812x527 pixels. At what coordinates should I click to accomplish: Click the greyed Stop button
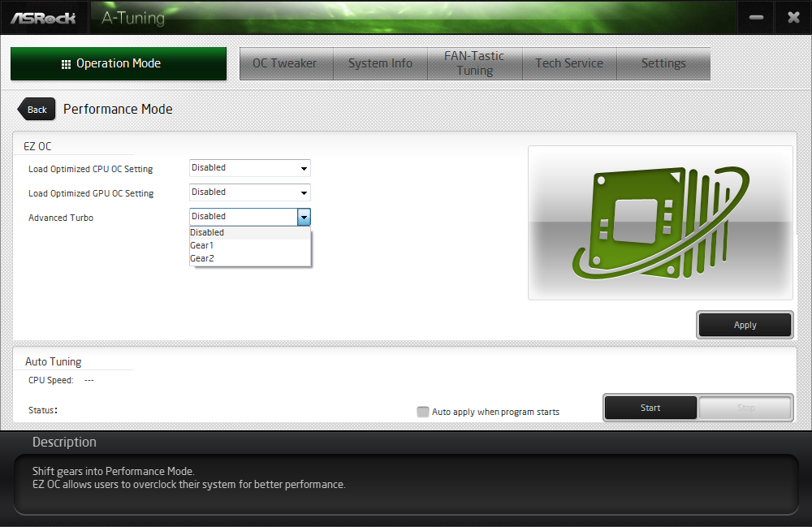[x=745, y=408]
